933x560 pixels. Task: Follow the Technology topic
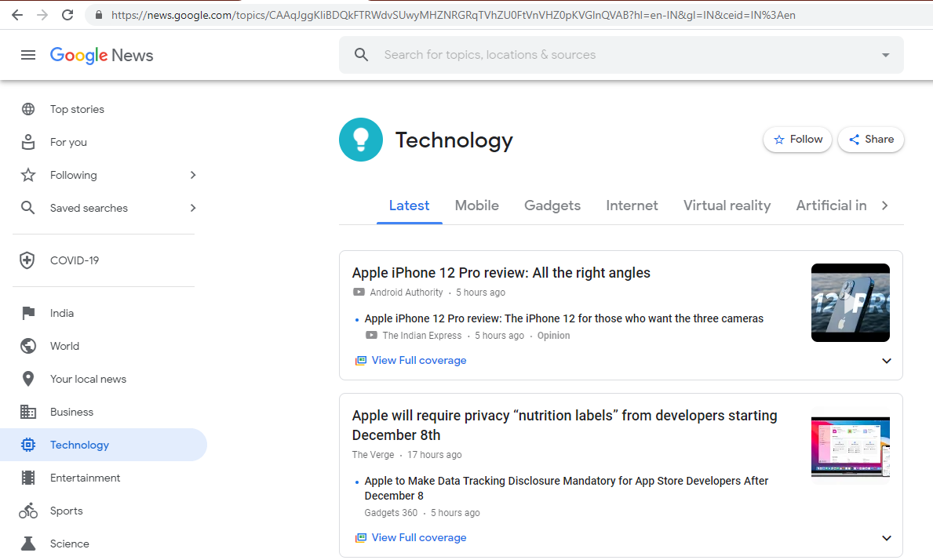796,139
